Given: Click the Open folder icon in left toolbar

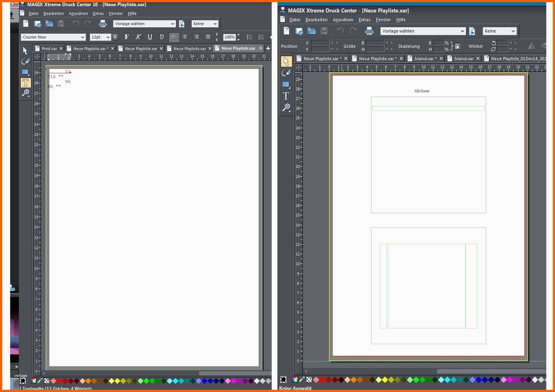Looking at the screenshot, I should [x=49, y=24].
